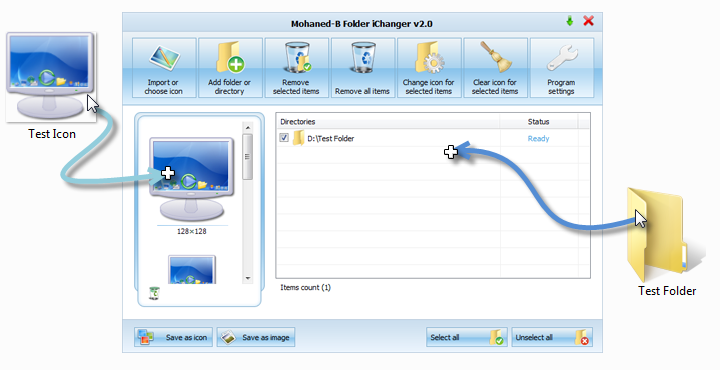Open Add folder or directory
Image resolution: width=720 pixels, height=370 pixels.
click(x=230, y=68)
